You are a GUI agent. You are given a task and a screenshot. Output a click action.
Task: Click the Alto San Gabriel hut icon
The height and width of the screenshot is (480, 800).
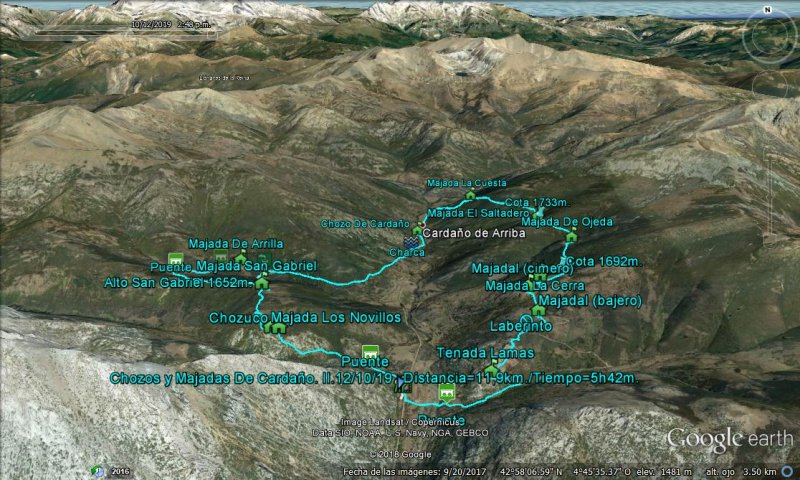pos(262,282)
